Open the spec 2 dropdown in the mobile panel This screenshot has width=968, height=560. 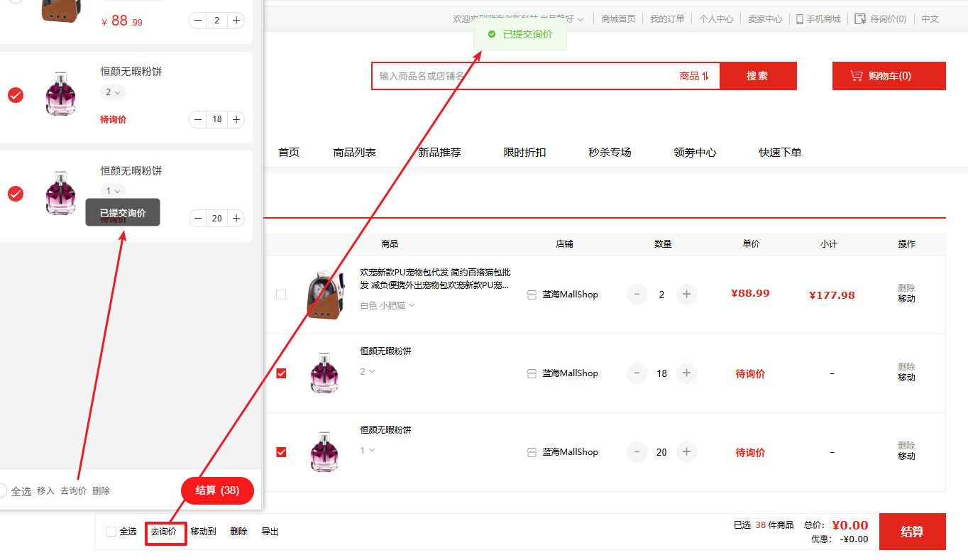(113, 92)
